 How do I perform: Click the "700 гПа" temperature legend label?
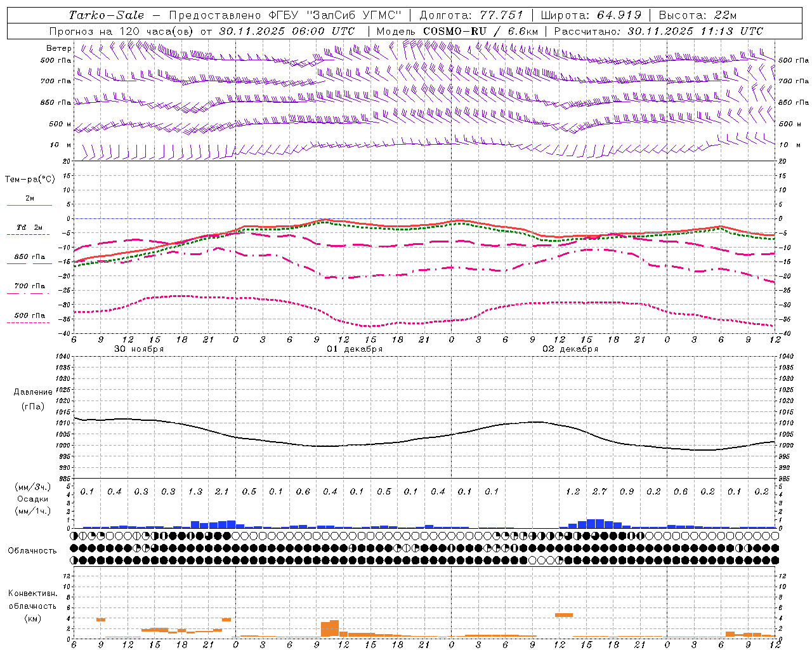tap(30, 286)
